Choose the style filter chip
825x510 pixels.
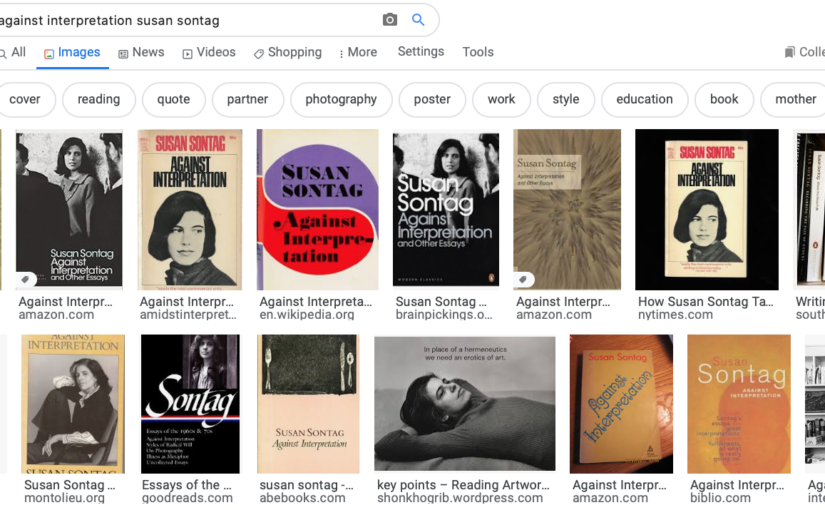click(566, 99)
